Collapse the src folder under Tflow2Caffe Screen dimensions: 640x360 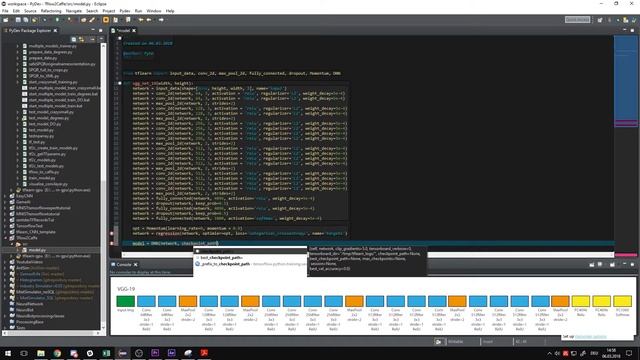[11, 244]
